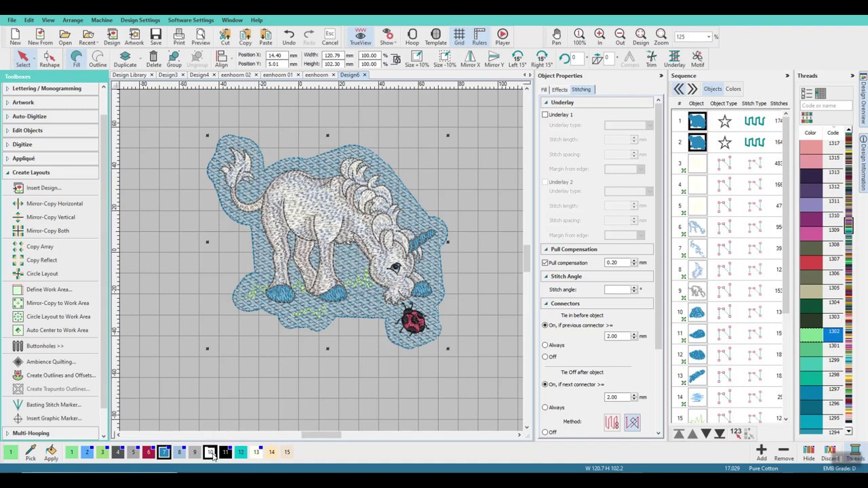Expand the Multi-Hooping toolbox

(51, 433)
